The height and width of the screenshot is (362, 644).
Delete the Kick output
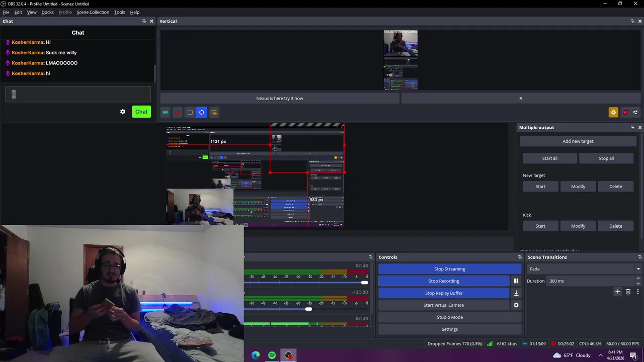point(616,226)
